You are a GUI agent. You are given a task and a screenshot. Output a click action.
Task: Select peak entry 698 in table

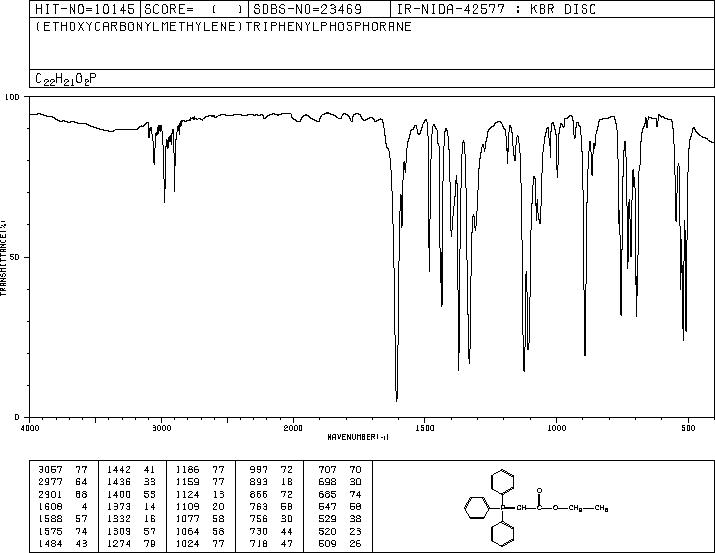(x=340, y=482)
